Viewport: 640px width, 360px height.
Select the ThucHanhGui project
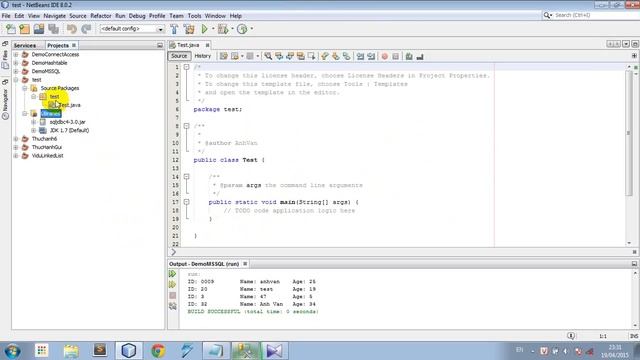tap(47, 147)
